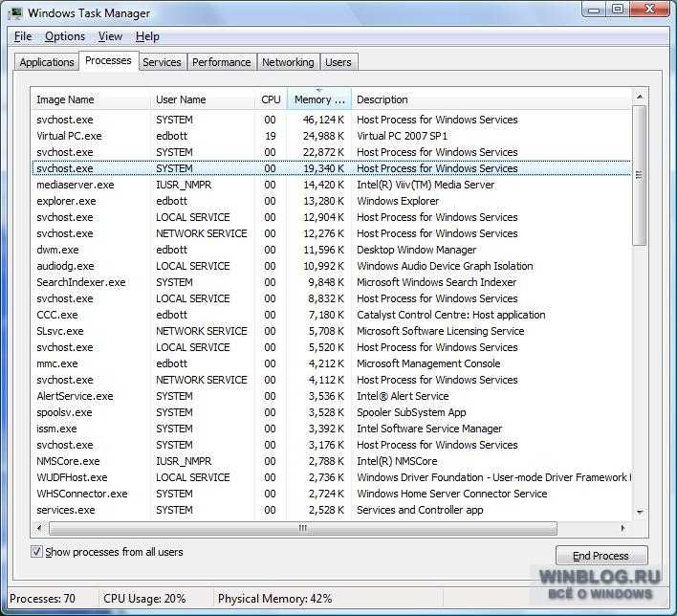Toggle Show processes from all users checkbox
The width and height of the screenshot is (677, 616).
(36, 552)
